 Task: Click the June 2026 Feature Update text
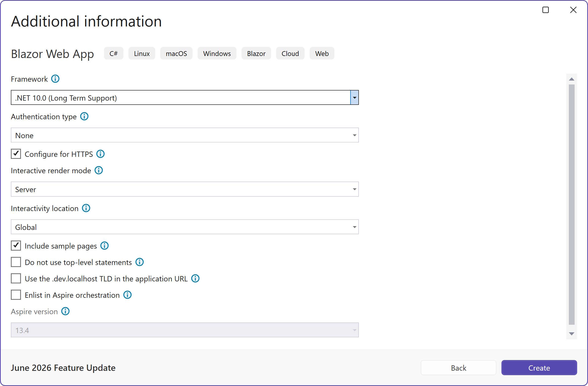coord(63,368)
